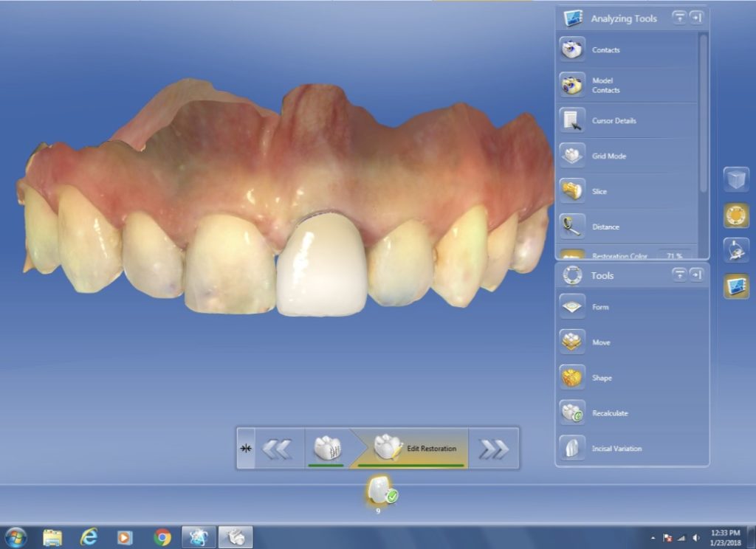Toggle Grid Mode display
Screen dimensions: 756x549
[x=572, y=156]
